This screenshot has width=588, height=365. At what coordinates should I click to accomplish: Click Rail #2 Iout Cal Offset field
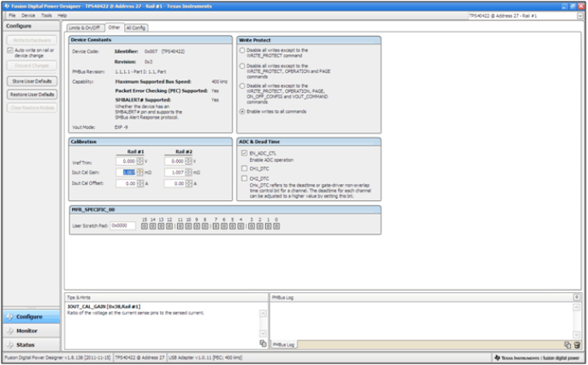point(175,183)
